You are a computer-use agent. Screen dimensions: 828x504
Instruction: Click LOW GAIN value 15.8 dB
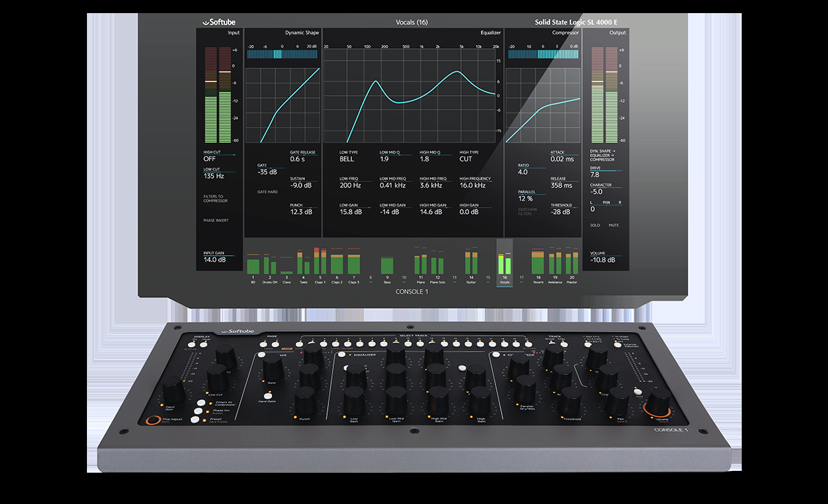pyautogui.click(x=350, y=212)
